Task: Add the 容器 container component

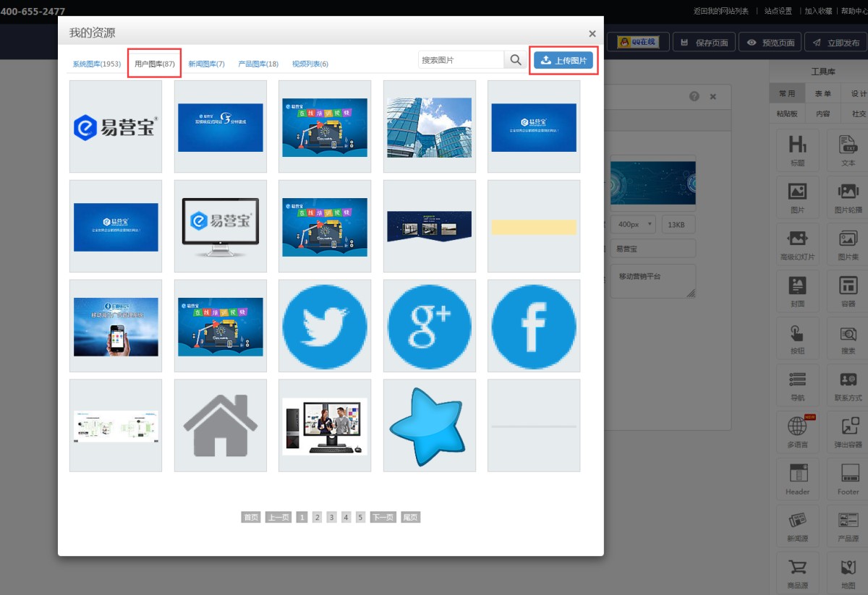Action: pos(848,291)
